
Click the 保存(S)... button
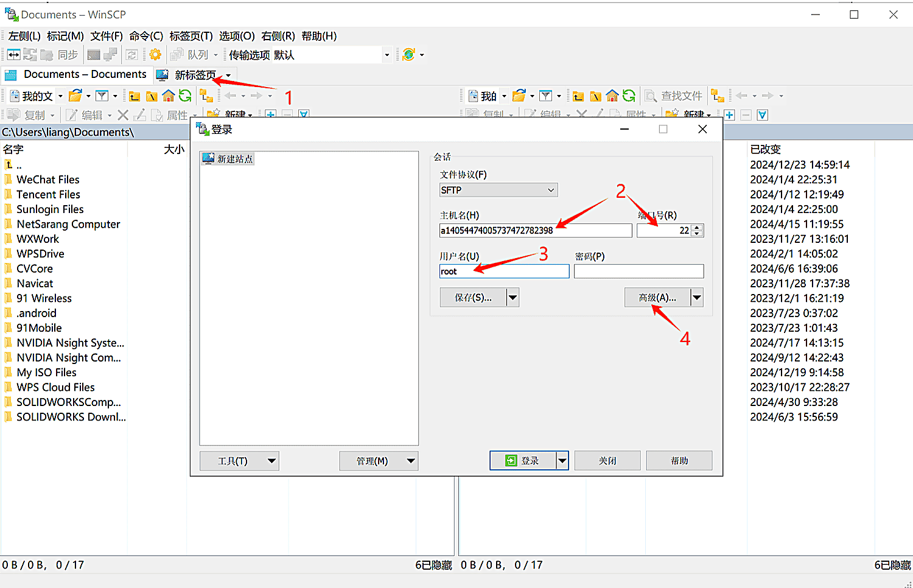(x=473, y=298)
